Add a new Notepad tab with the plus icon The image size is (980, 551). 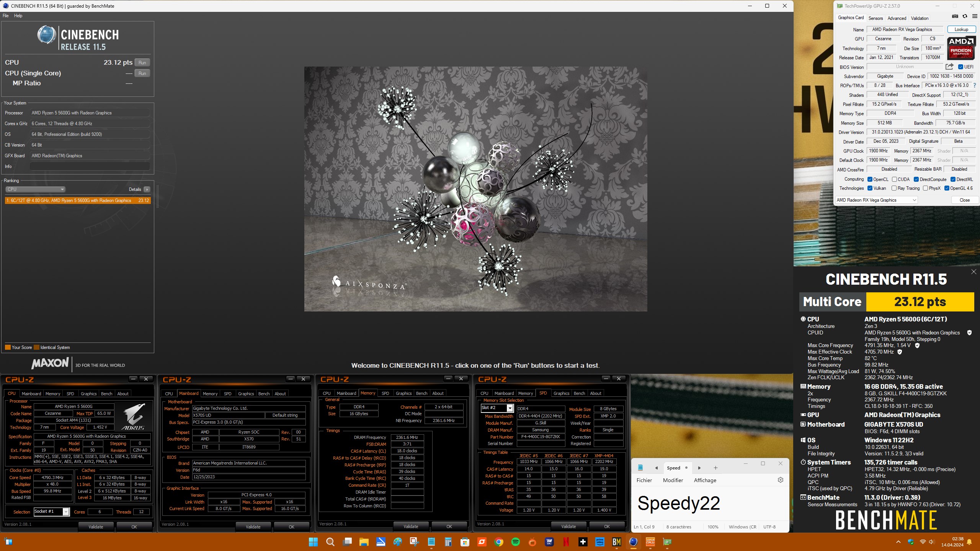pyautogui.click(x=715, y=468)
